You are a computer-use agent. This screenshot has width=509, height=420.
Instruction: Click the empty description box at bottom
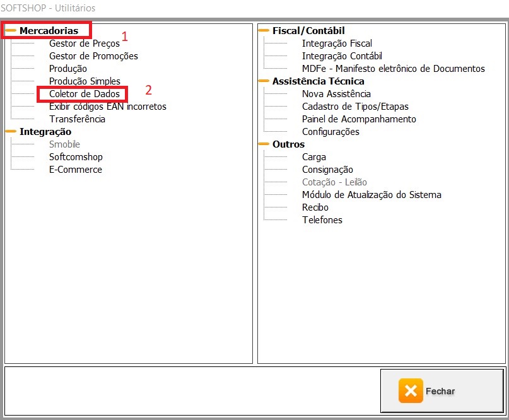[189, 390]
